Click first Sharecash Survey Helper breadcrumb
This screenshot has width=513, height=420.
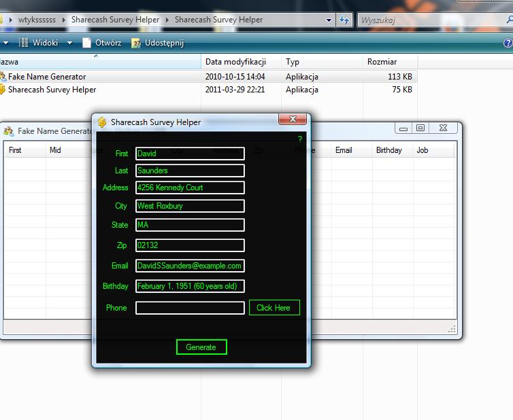pyautogui.click(x=115, y=20)
